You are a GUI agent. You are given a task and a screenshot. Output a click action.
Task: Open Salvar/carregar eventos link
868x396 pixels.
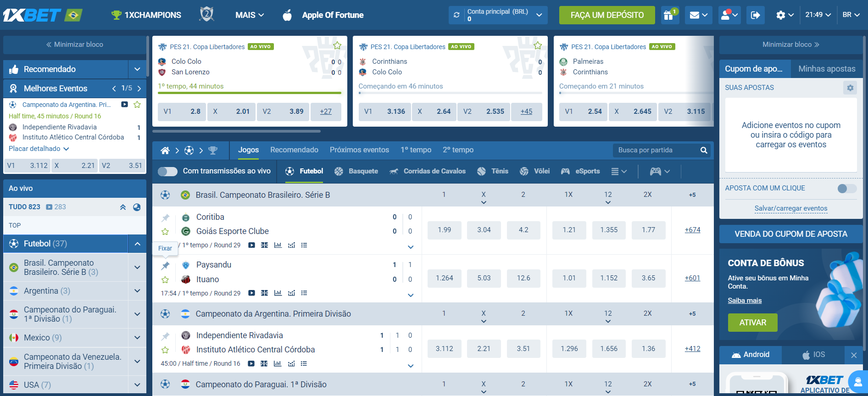point(791,208)
